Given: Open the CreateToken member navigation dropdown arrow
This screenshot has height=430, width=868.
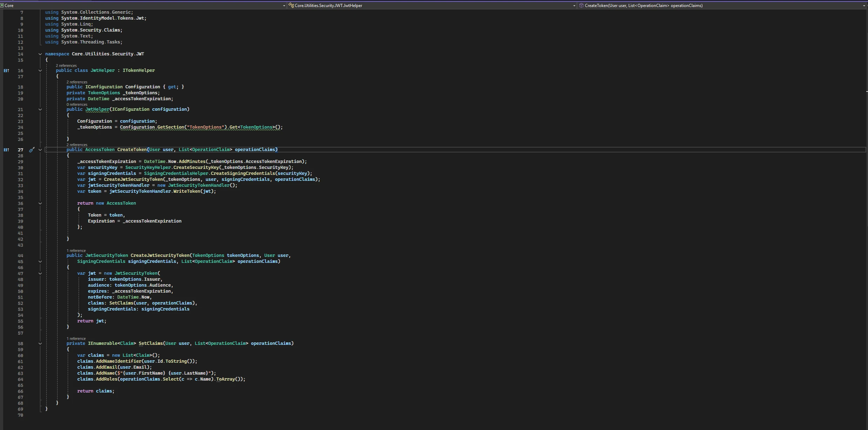Looking at the screenshot, I should [864, 6].
